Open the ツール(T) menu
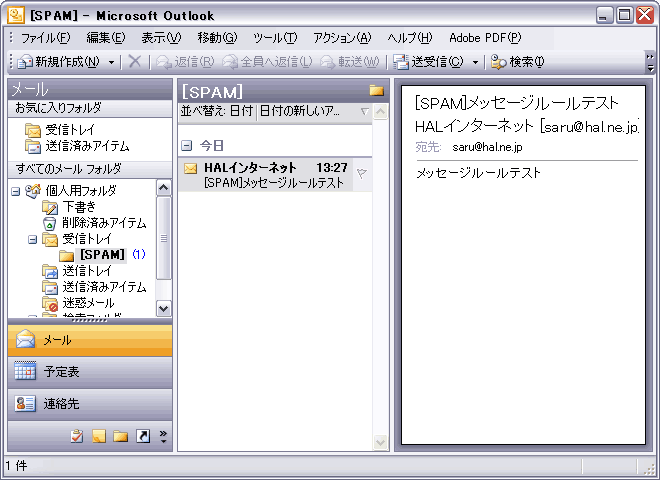 tap(275, 38)
